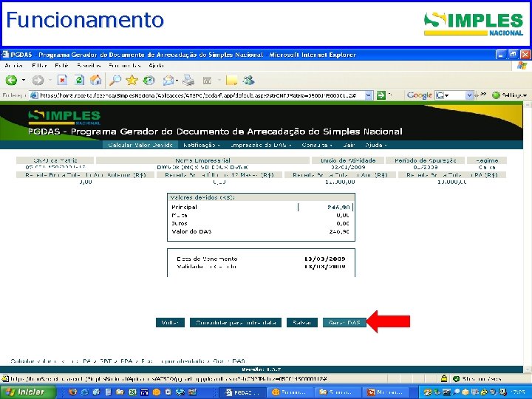The height and width of the screenshot is (399, 532).
Task: Click the Google toolbar logo
Action: coord(420,95)
